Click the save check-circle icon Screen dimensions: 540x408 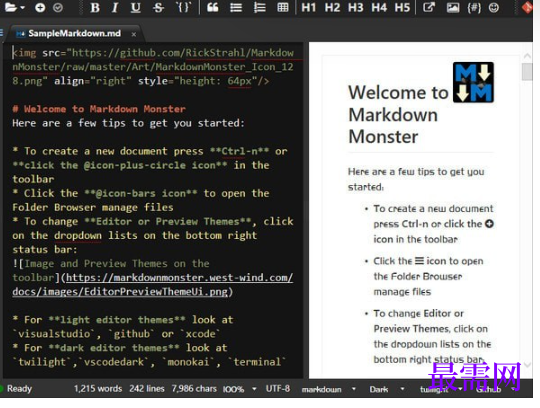(x=58, y=8)
